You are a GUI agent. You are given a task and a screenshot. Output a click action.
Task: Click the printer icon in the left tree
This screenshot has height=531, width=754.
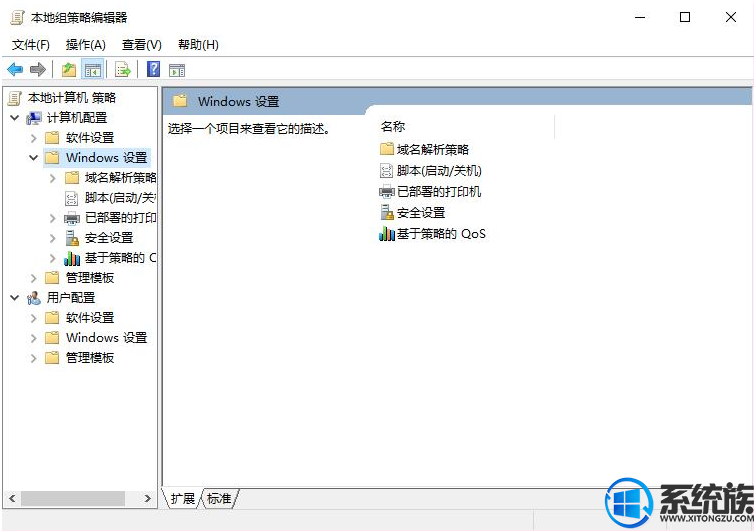[x=72, y=218]
